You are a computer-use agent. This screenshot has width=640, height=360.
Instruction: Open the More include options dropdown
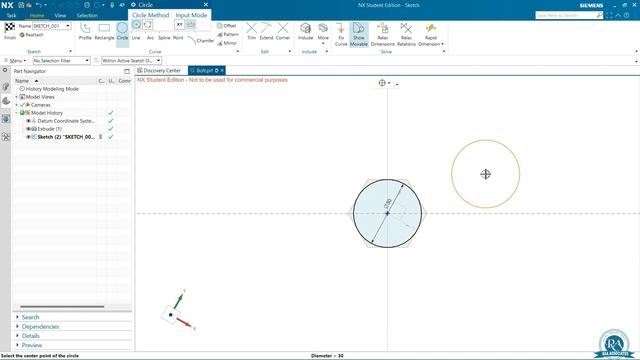pyautogui.click(x=323, y=33)
